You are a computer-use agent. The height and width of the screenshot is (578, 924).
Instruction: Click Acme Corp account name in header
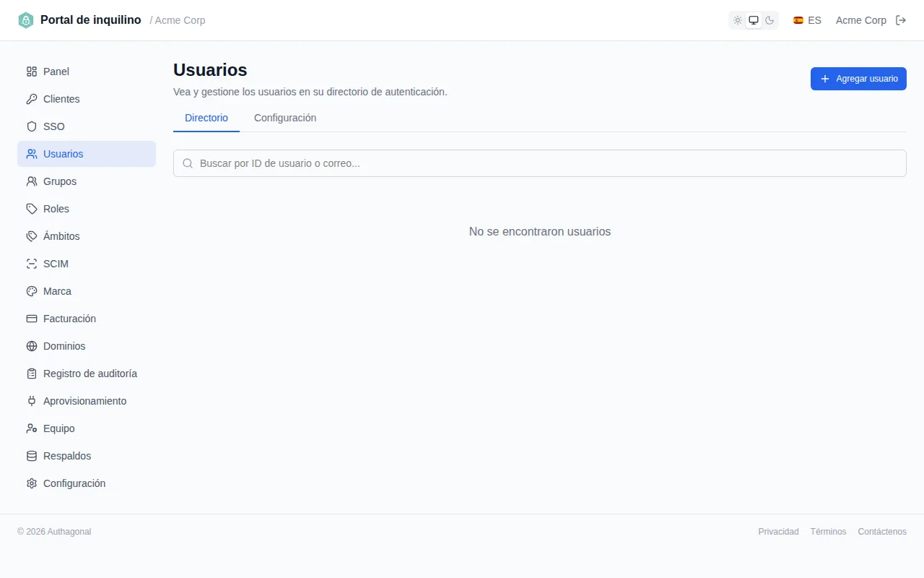pos(861,20)
